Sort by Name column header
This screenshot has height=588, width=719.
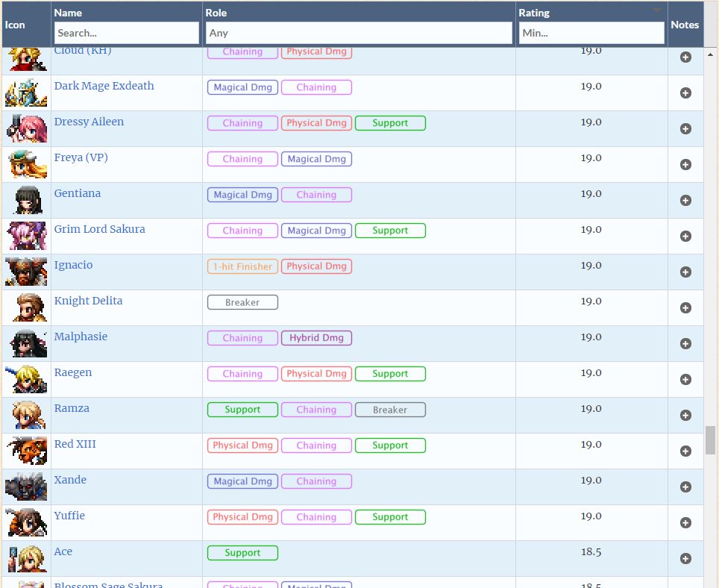coord(68,13)
